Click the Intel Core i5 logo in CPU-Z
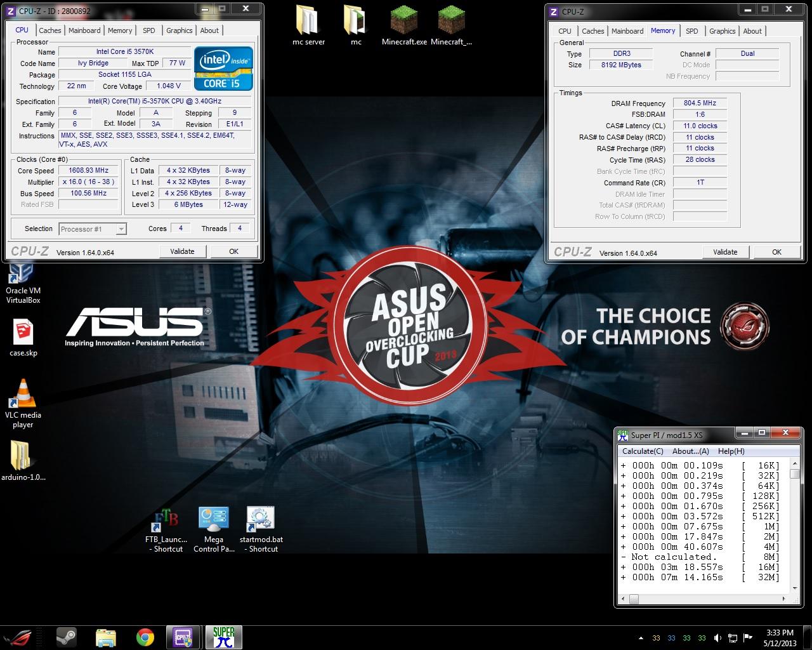Viewport: 812px width, 650px height. [x=223, y=68]
